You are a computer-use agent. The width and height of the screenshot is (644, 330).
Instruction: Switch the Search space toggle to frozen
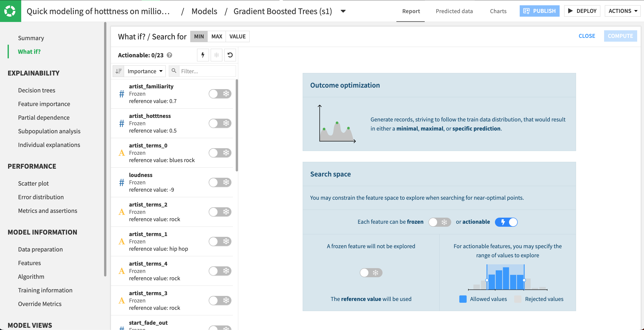pyautogui.click(x=440, y=222)
